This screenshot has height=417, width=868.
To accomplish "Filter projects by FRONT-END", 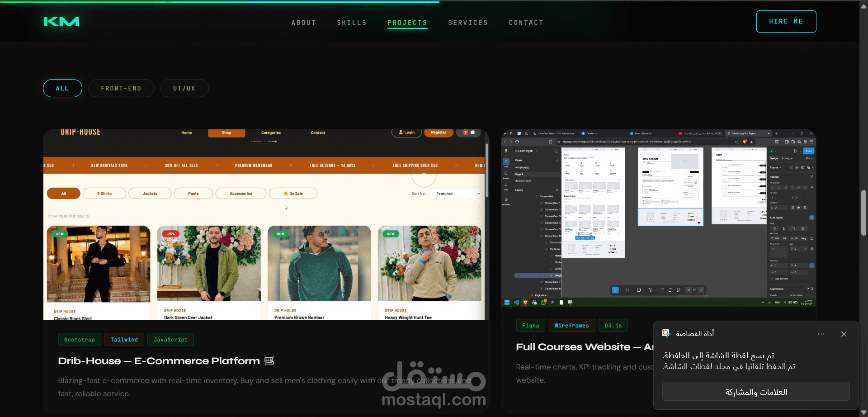I will pyautogui.click(x=121, y=88).
